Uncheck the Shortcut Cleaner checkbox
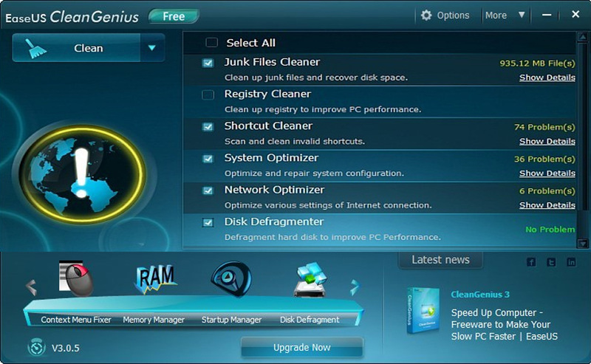The image size is (591, 364). tap(208, 126)
